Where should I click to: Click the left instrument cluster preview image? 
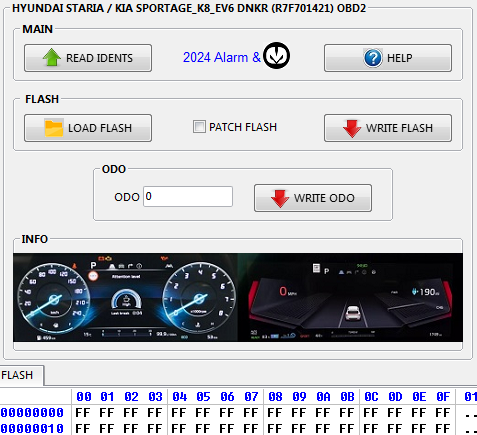(125, 297)
